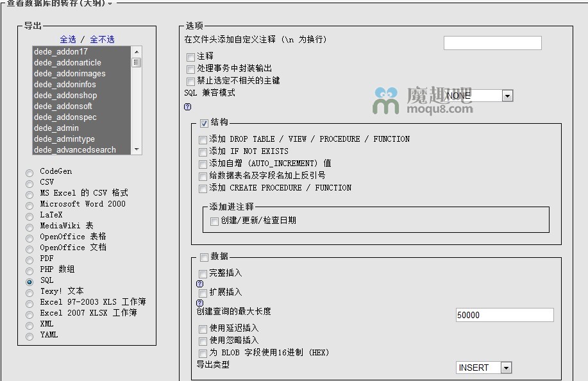The height and width of the screenshot is (381, 588).
Task: Choose YAML export format
Action: tap(29, 336)
